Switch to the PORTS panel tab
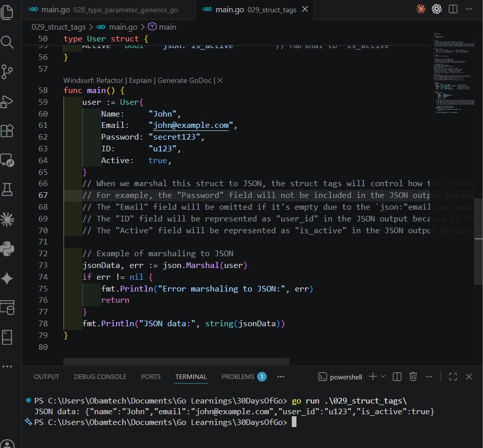 [x=151, y=376]
